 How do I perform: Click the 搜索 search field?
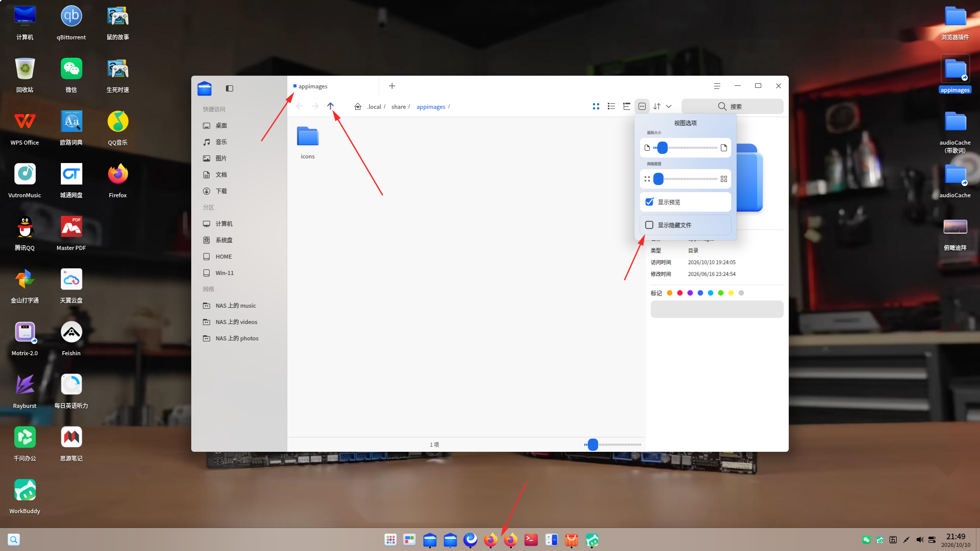(x=732, y=106)
